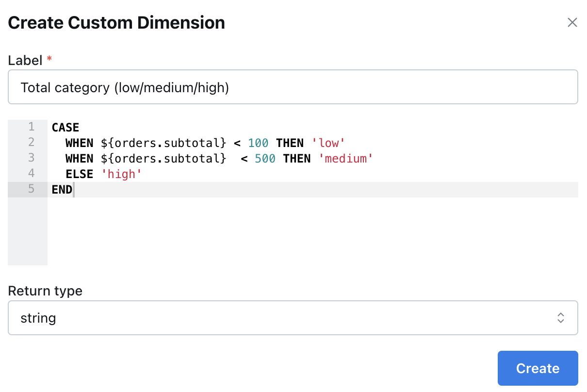Click the up-down chevron in Return type
Image resolution: width=587 pixels, height=392 pixels.
coord(560,318)
